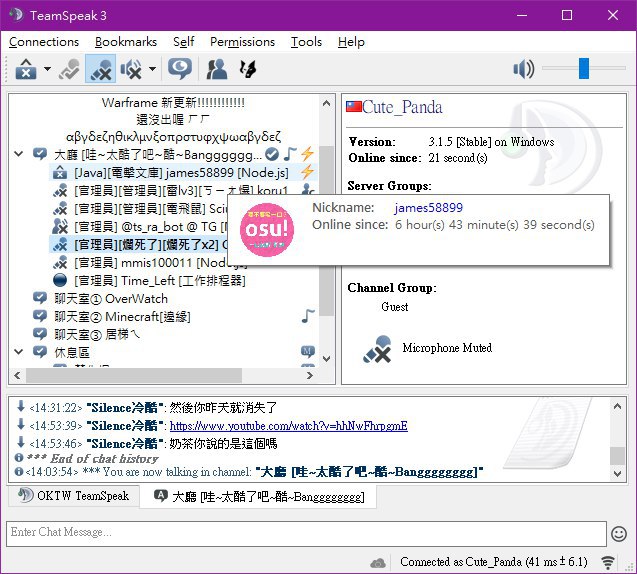Click the disconnect from server toolbar icon
Viewport: 637px width, 574px height.
click(x=26, y=69)
